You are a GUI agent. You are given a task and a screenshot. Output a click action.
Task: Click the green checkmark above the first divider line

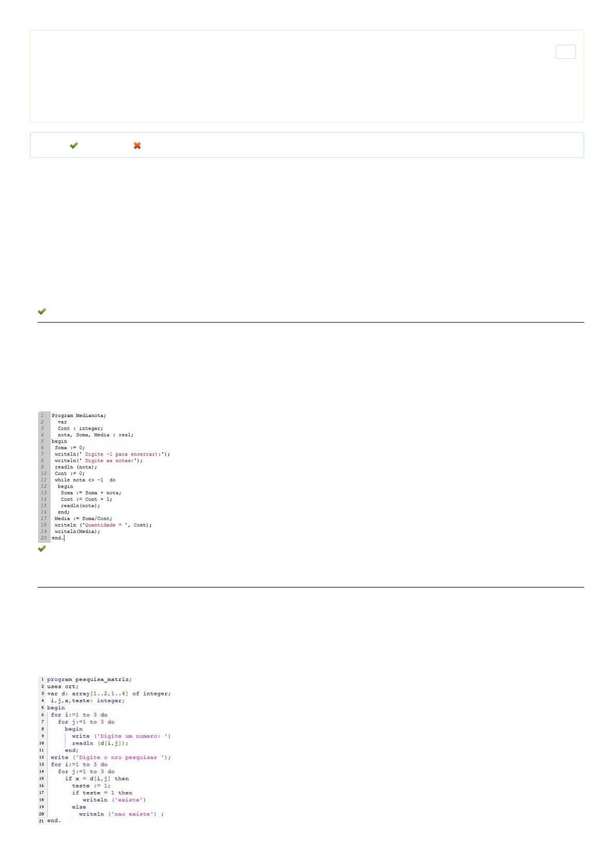click(42, 311)
